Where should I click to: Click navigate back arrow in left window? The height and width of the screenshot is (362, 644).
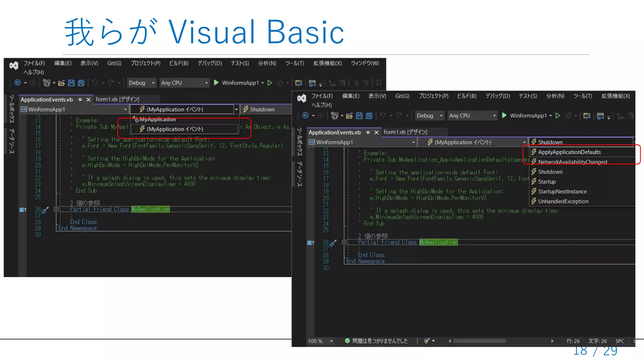18,83
